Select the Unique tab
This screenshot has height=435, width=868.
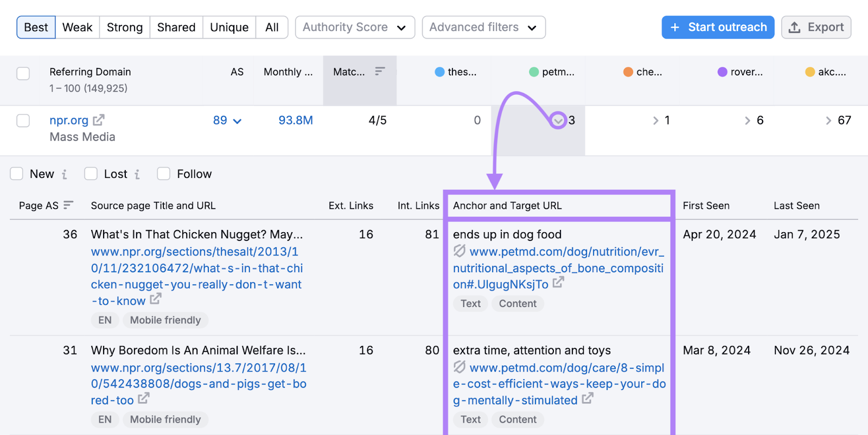229,27
